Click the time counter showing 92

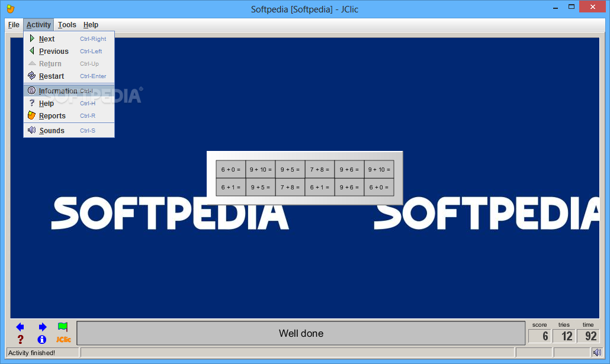click(588, 336)
